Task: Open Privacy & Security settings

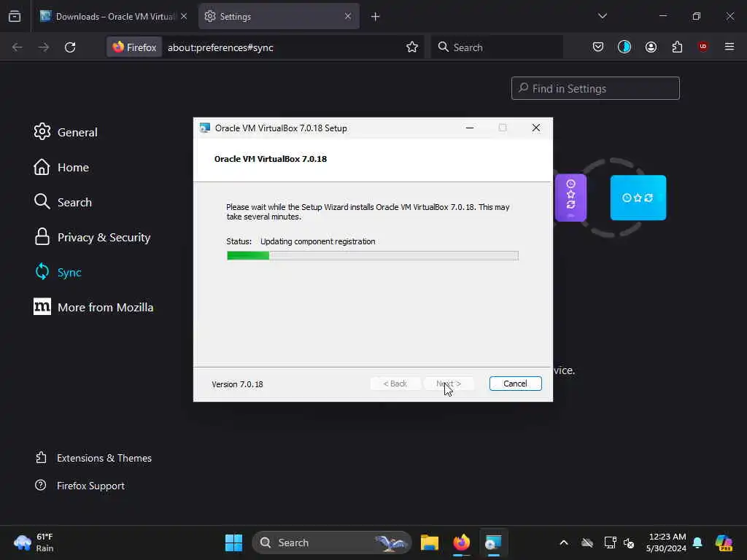Action: [x=92, y=237]
